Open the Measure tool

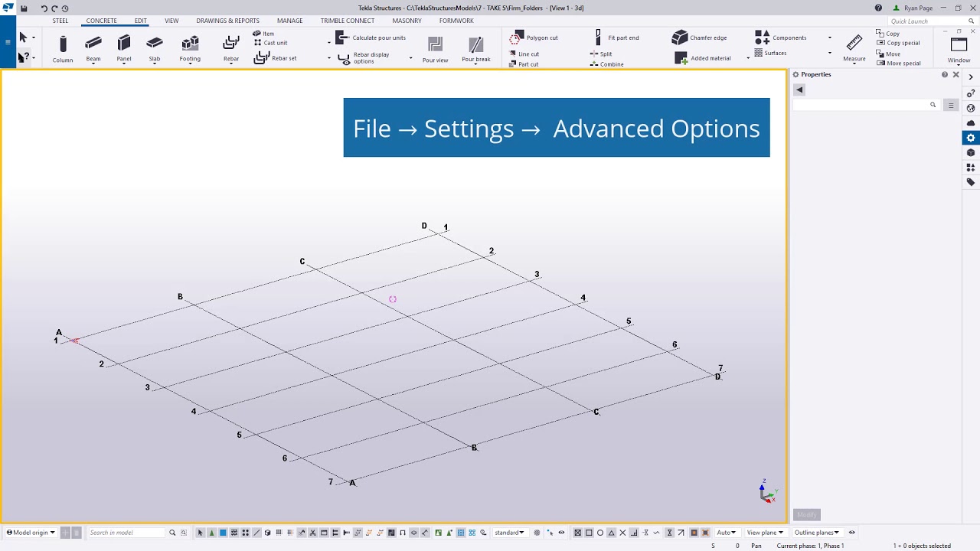coord(854,49)
